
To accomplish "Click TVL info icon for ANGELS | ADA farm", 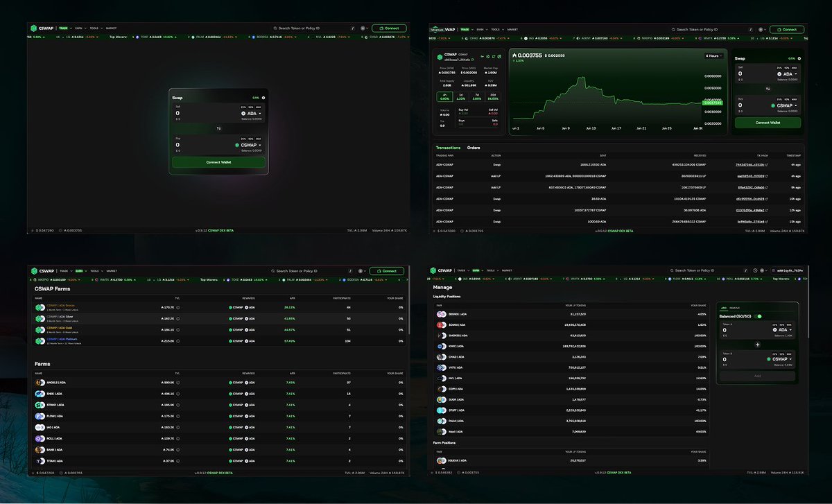I will [178, 383].
